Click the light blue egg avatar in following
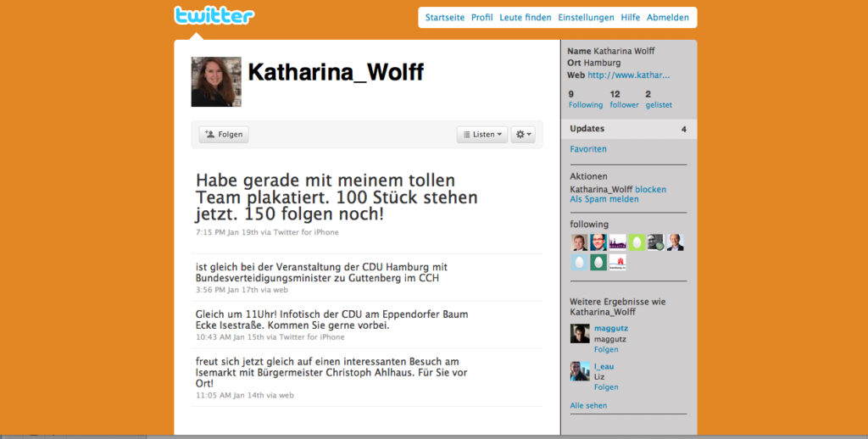The height and width of the screenshot is (439, 868). click(x=579, y=262)
